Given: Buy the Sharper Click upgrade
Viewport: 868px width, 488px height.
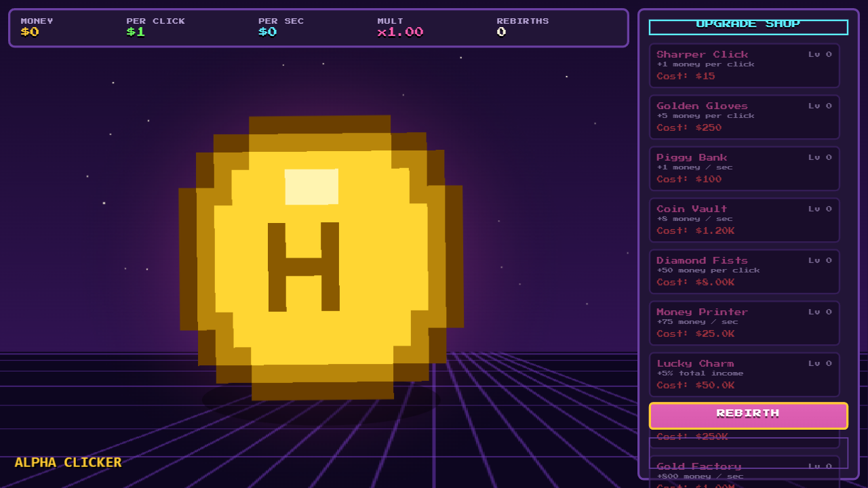Looking at the screenshot, I should coord(745,66).
